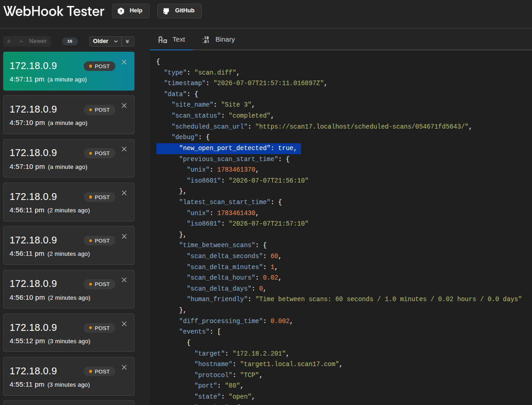This screenshot has height=405, width=532.
Task: Click the "state": "open" line
Action: [x=225, y=396]
